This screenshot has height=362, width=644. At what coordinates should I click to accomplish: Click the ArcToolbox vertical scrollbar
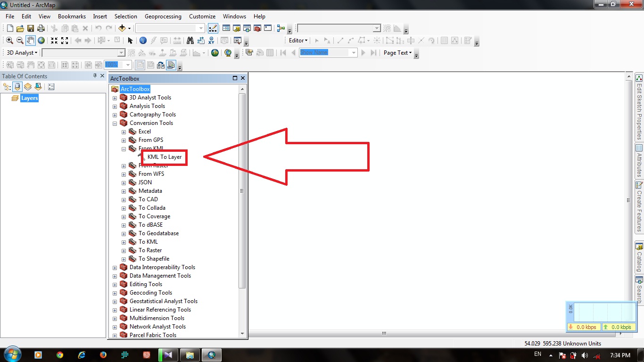[242, 190]
